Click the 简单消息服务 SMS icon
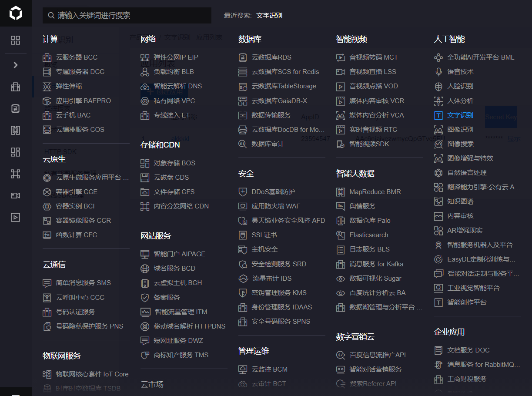Screen dimensions: 532x396 coord(47,283)
